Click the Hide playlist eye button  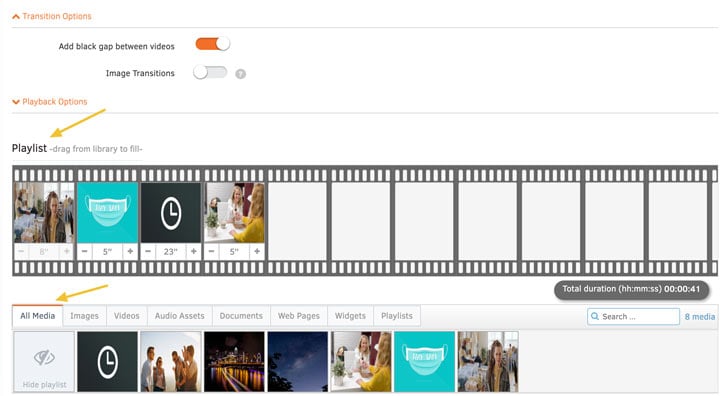coord(44,361)
